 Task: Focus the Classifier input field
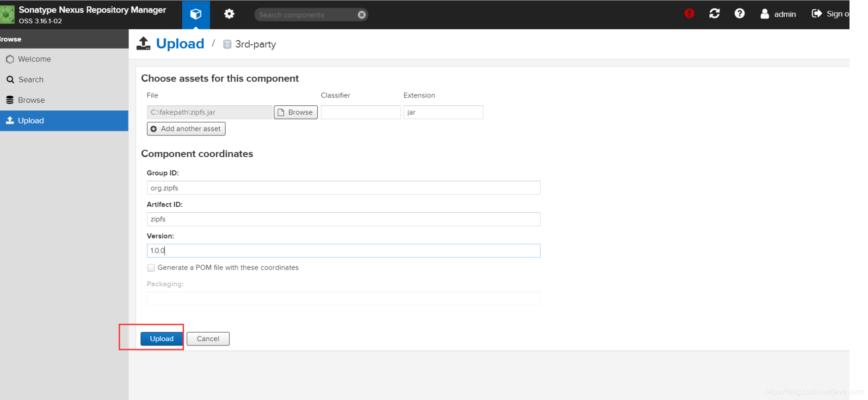click(x=361, y=112)
